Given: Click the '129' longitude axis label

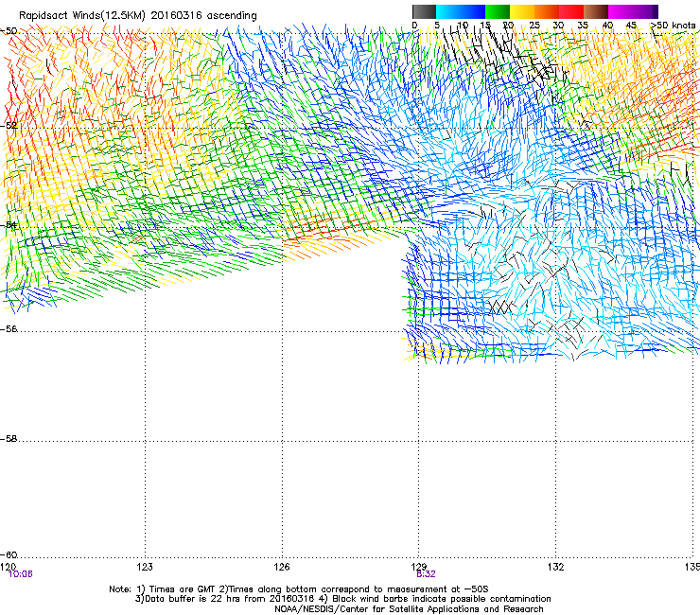Looking at the screenshot, I should point(418,567).
